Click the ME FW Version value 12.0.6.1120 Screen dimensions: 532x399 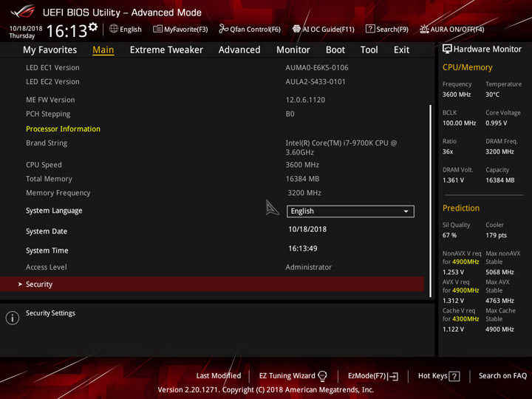click(x=305, y=100)
